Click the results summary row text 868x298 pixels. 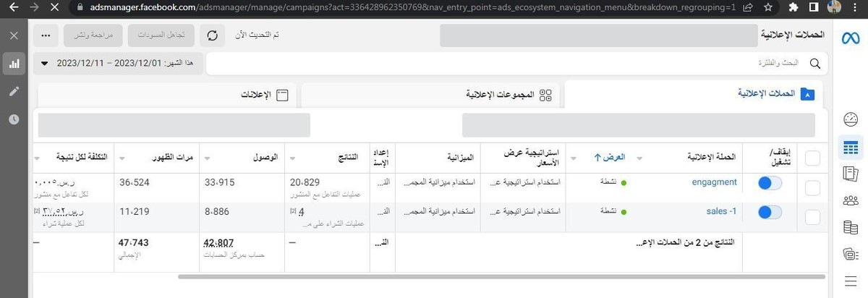[x=686, y=243]
